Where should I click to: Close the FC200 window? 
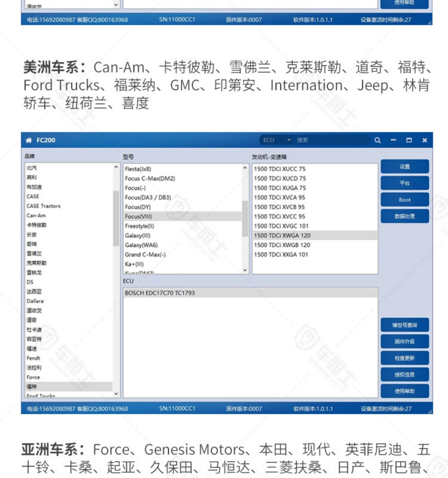click(425, 140)
